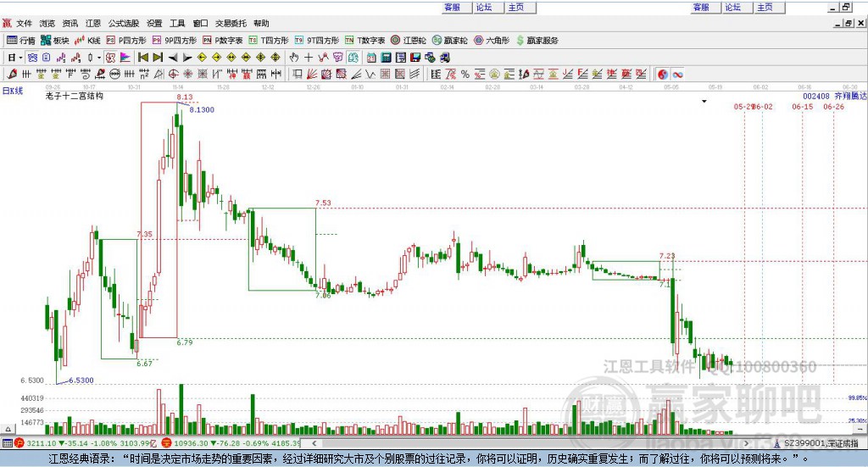Open the P数字表 tool
This screenshot has height=467, width=868.
[x=223, y=41]
